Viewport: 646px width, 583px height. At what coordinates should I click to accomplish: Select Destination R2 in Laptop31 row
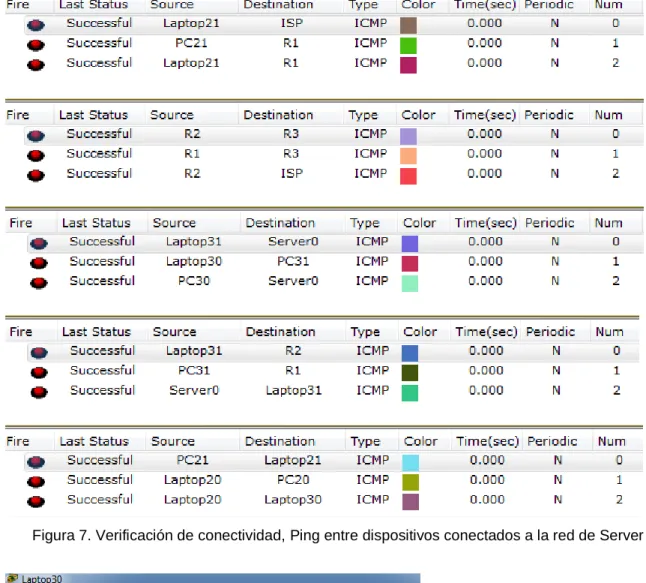293,351
